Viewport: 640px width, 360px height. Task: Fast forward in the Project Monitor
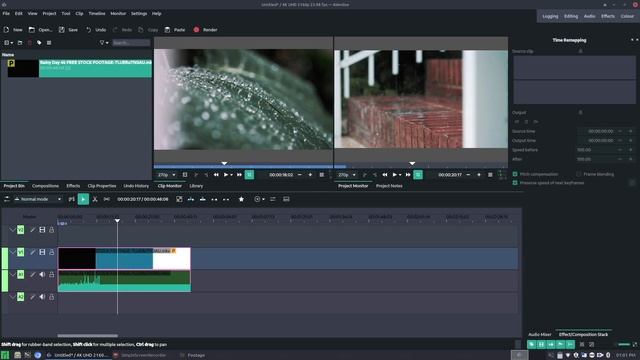pyautogui.click(x=408, y=175)
